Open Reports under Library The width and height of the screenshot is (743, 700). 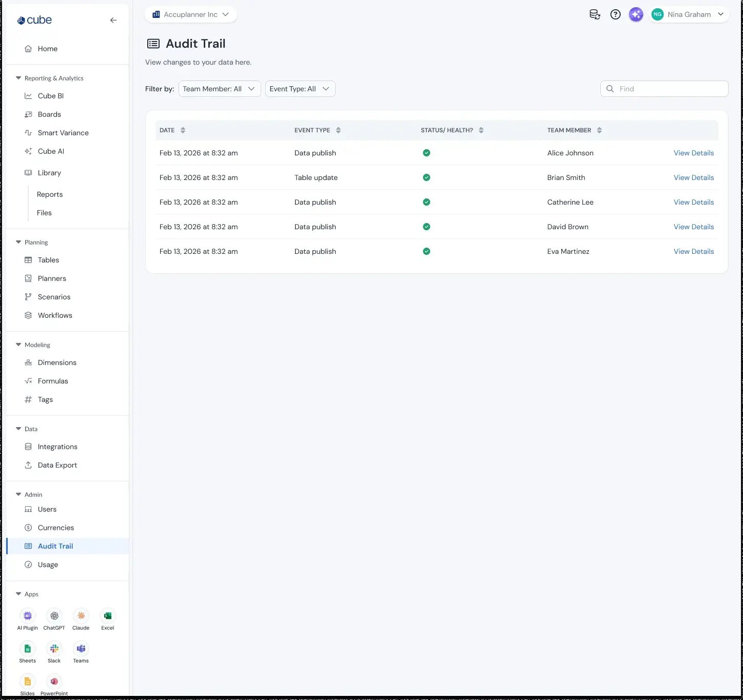(50, 194)
